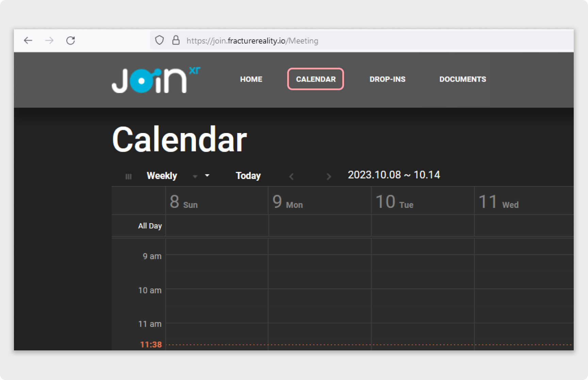Reload the page with the refresh icon
The height and width of the screenshot is (380, 588).
click(70, 40)
